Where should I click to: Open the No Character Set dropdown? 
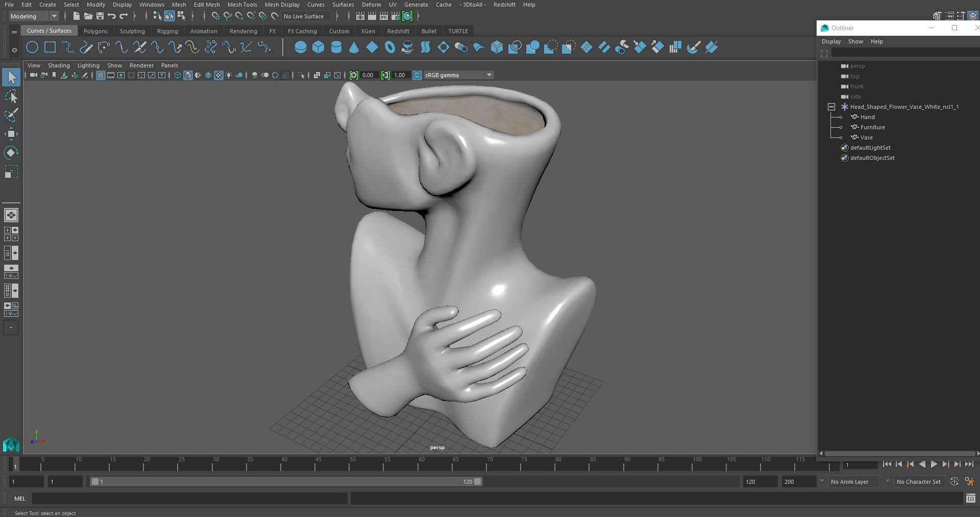pyautogui.click(x=919, y=482)
